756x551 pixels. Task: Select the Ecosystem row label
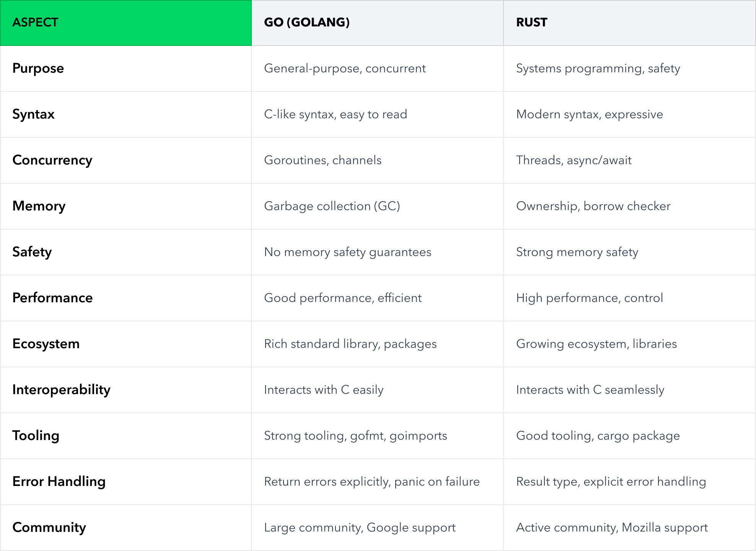(46, 344)
